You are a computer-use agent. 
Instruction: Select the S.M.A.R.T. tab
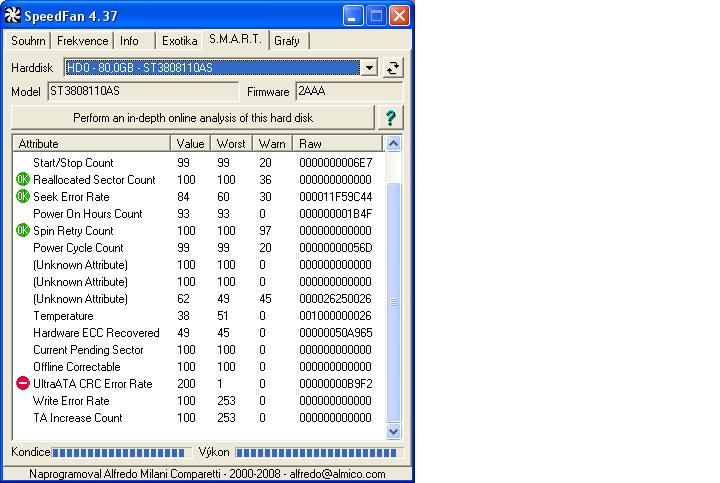[x=235, y=39]
